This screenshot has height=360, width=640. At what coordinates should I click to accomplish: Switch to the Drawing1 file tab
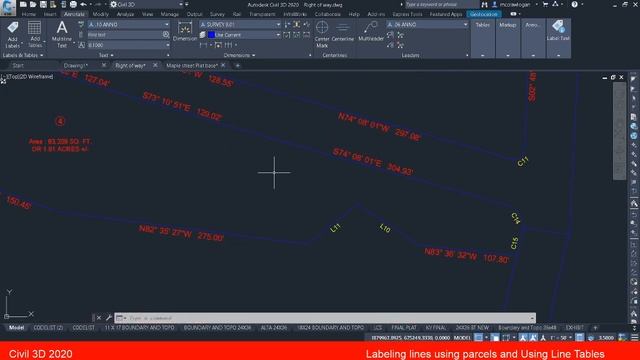click(76, 65)
